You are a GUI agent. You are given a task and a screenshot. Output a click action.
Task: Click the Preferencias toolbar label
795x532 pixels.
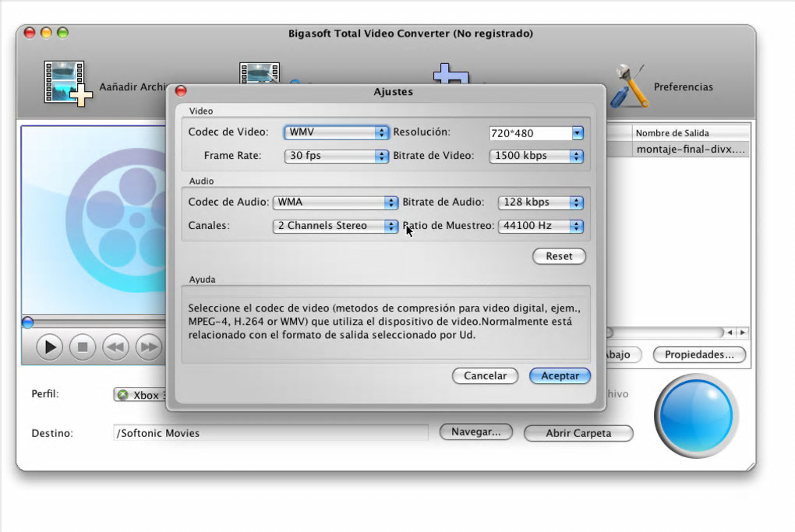pos(683,87)
